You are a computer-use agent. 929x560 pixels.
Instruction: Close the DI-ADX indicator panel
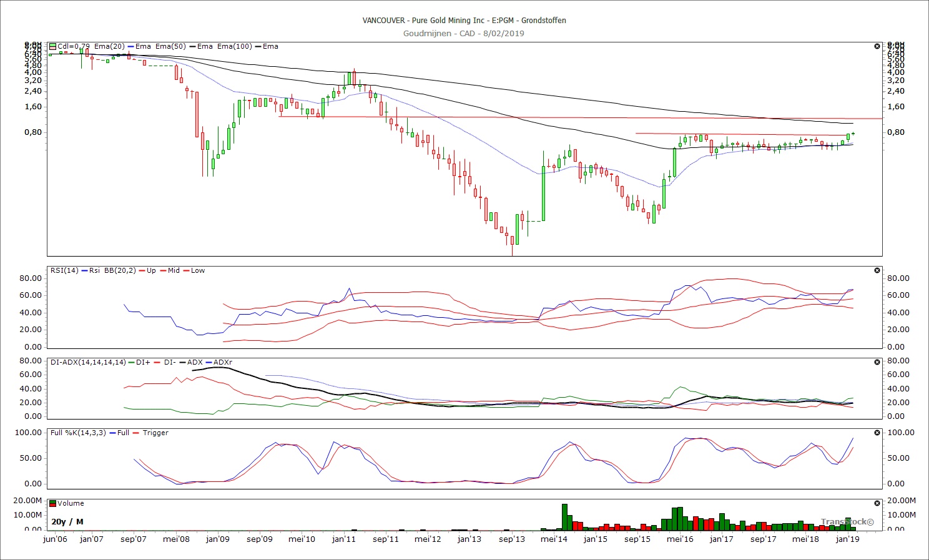[x=877, y=362]
